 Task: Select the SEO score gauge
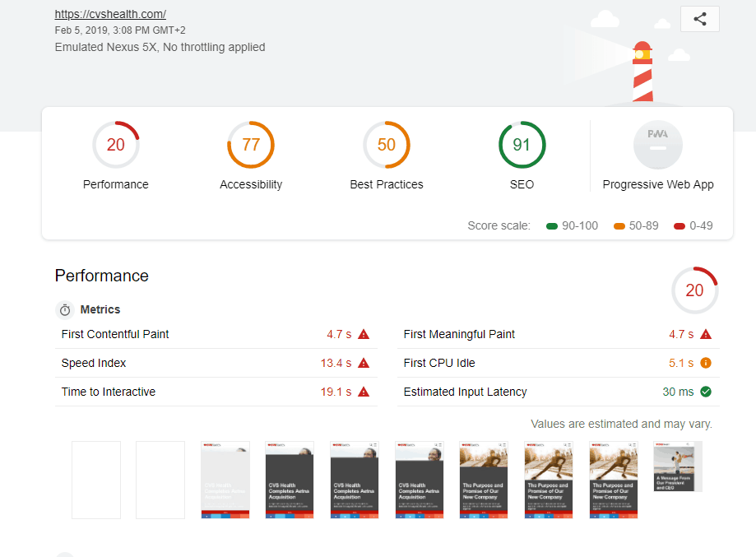click(x=522, y=145)
